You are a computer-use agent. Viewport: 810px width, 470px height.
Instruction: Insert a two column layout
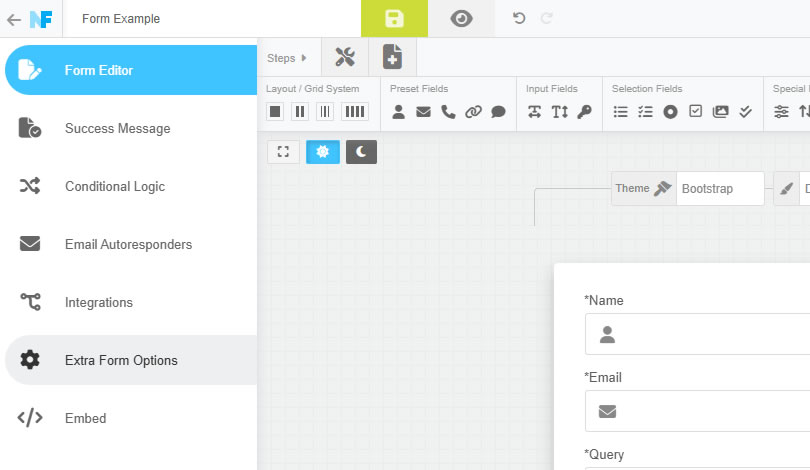click(x=300, y=112)
